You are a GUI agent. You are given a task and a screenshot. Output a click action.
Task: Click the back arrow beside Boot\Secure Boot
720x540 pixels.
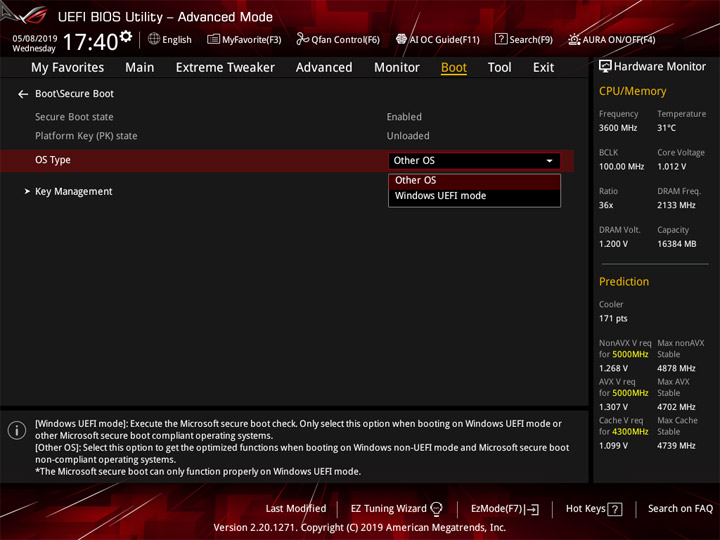coord(23,94)
